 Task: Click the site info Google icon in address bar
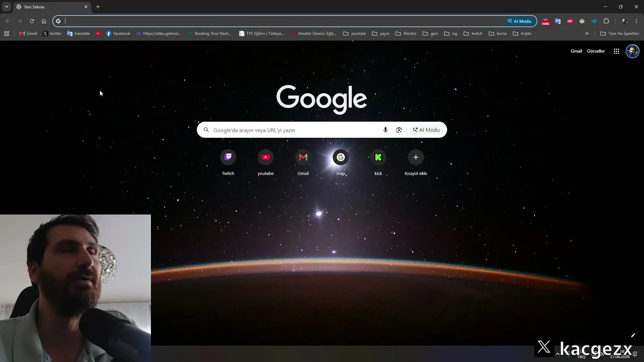point(58,21)
